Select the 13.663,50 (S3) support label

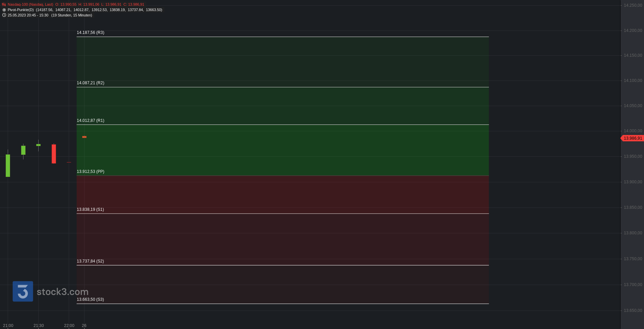click(x=90, y=299)
